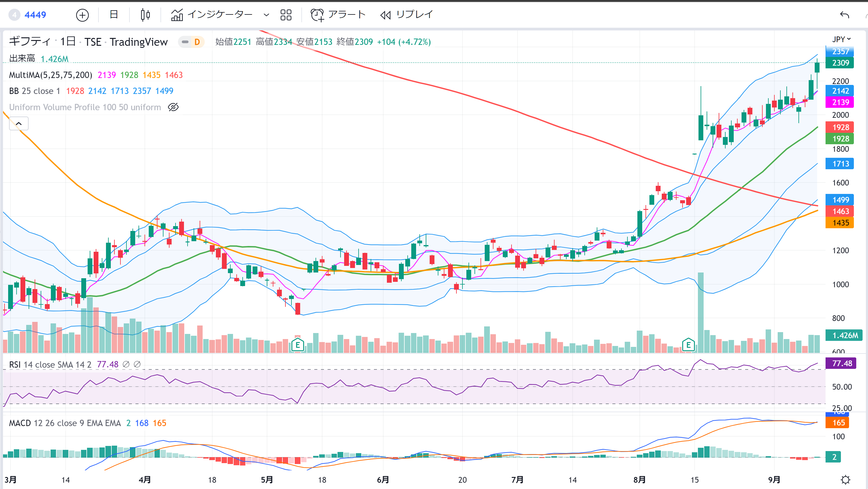Show hidden Uniform Volume Profile indicator
Image resolution: width=868 pixels, height=489 pixels.
tap(173, 107)
